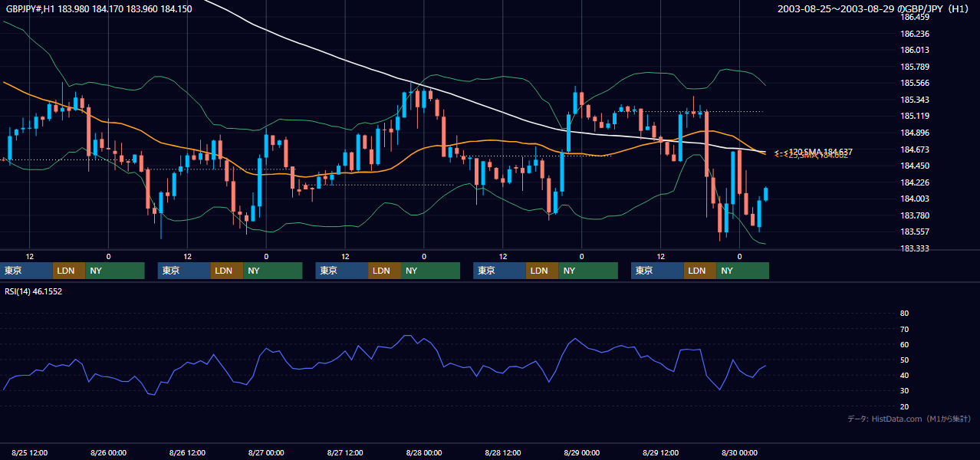
Task: Select the 183.780 price axis label
Action: 915,215
